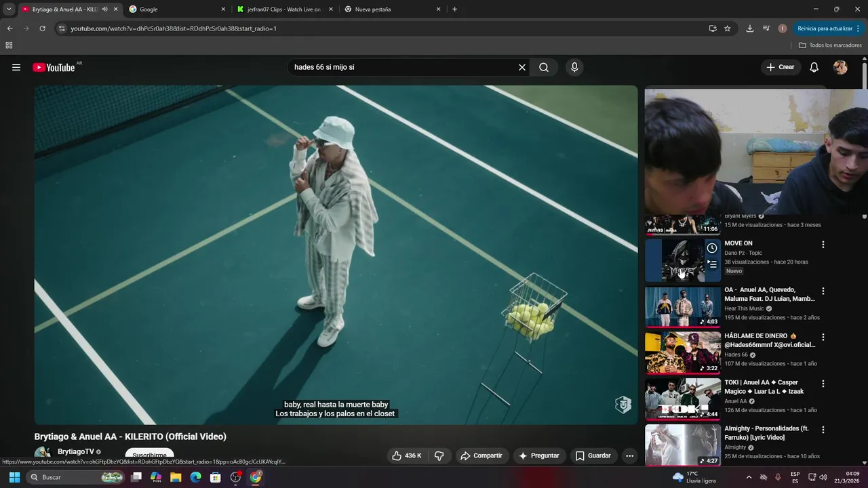The height and width of the screenshot is (488, 868).
Task: Go to the YouTube home logo
Action: click(x=54, y=67)
